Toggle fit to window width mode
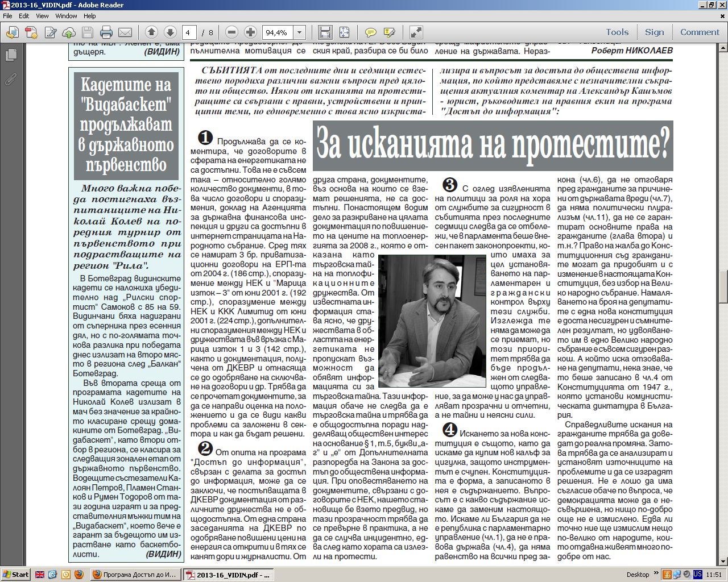This screenshot has width=728, height=582. [325, 32]
